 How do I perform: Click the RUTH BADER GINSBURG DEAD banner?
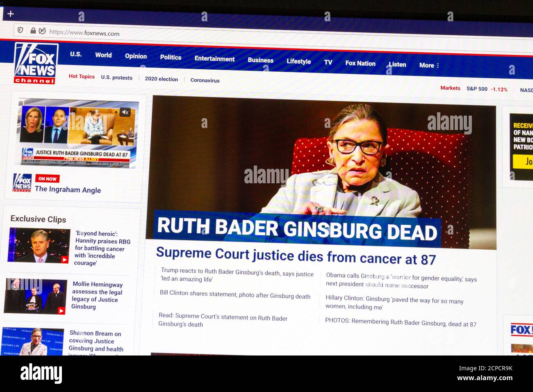coord(297,229)
